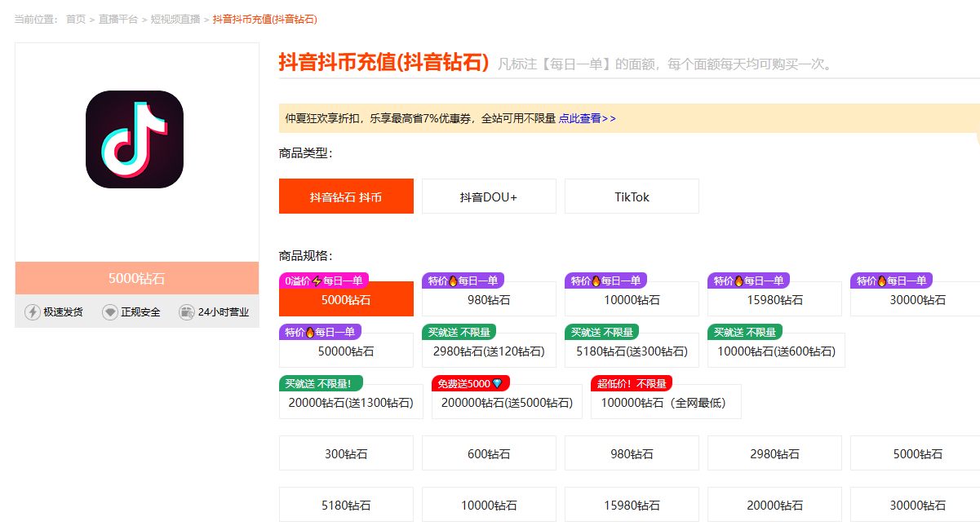
Task: Click the 极速发货 text
Action: coord(63,312)
